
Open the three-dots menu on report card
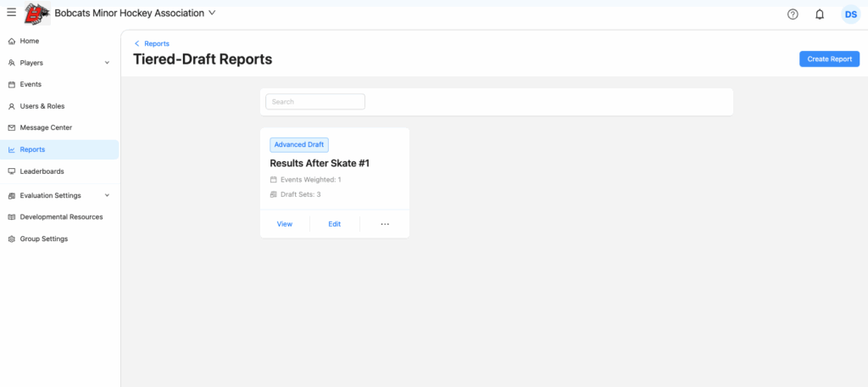[385, 224]
